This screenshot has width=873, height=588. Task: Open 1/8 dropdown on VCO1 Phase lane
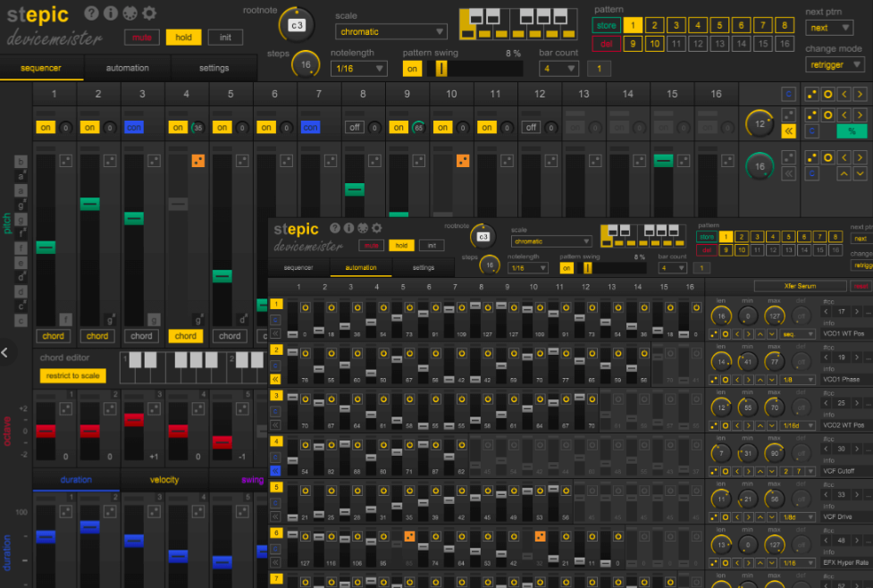tap(797, 380)
